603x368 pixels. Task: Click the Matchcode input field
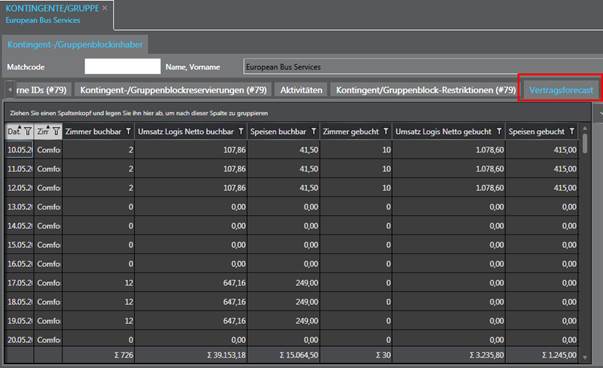pyautogui.click(x=122, y=67)
